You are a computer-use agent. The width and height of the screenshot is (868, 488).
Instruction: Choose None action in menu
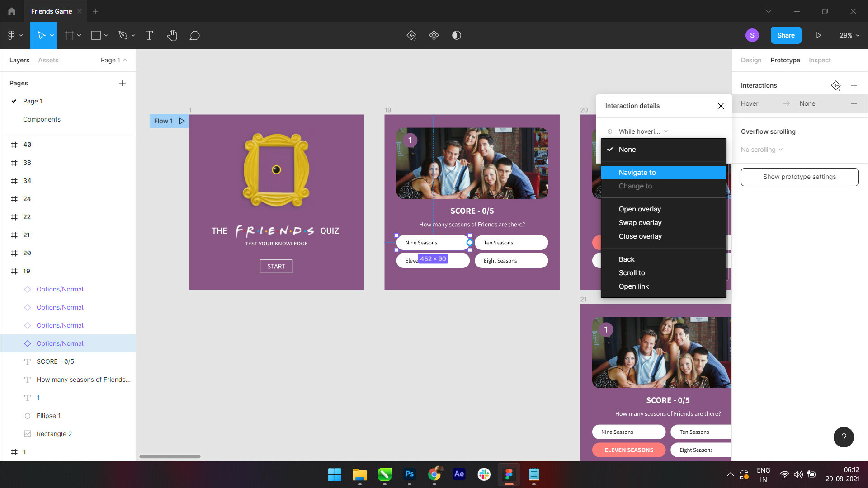tap(663, 150)
